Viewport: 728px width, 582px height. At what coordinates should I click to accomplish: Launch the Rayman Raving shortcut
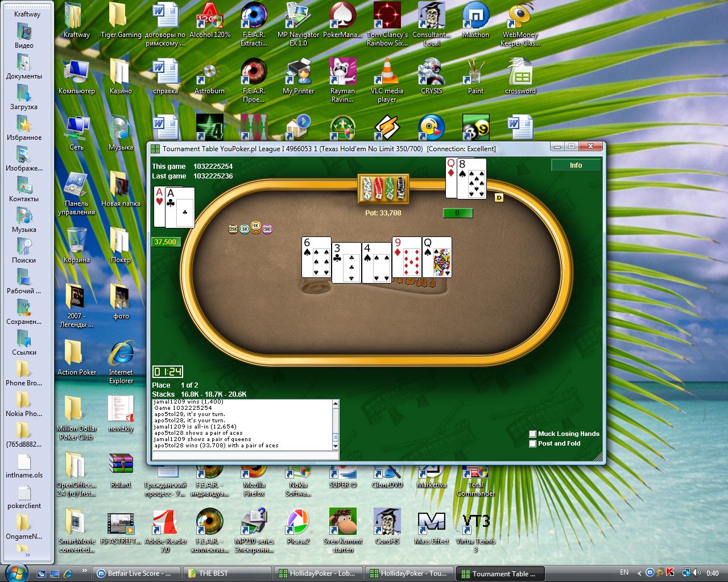pyautogui.click(x=342, y=80)
